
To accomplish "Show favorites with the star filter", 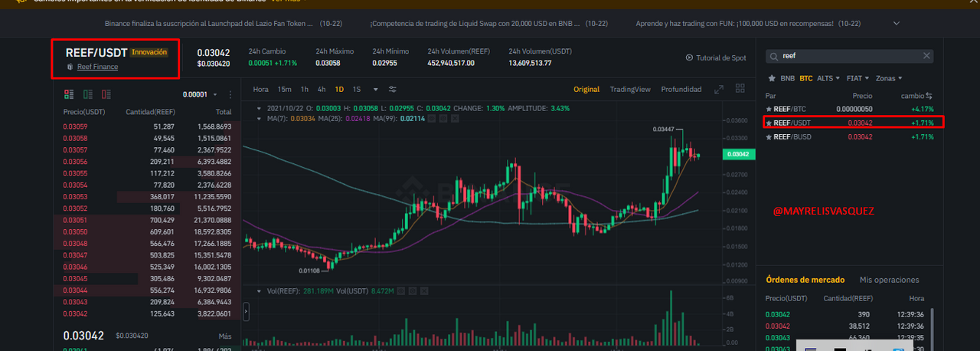I will pyautogui.click(x=770, y=78).
